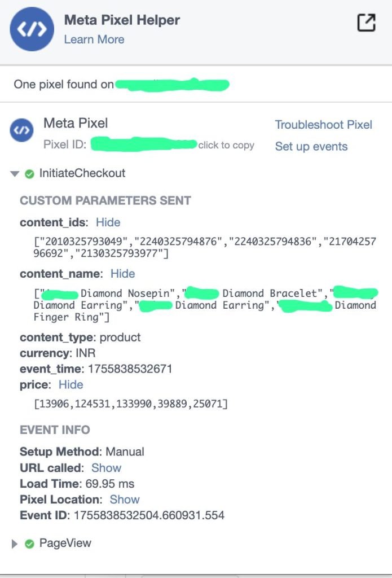Click the large Meta Pixel Helper logo
Screen dimensions: 392x578
pos(32,29)
